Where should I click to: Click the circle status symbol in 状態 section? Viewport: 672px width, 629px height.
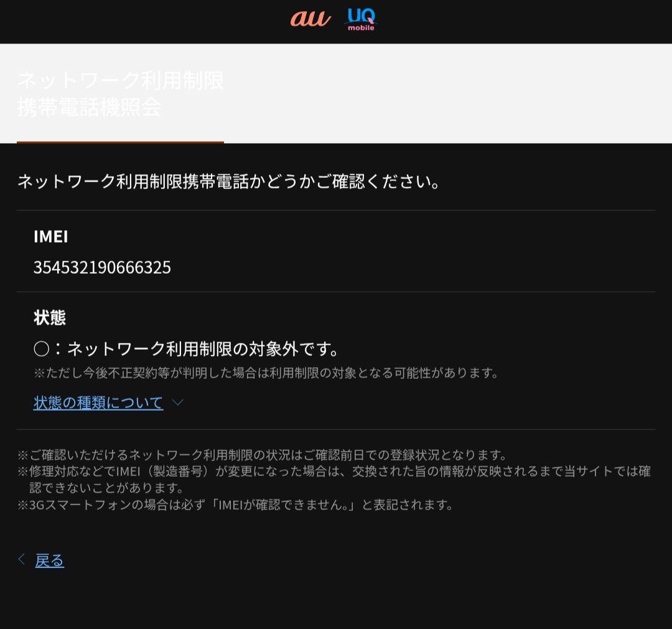click(42, 349)
